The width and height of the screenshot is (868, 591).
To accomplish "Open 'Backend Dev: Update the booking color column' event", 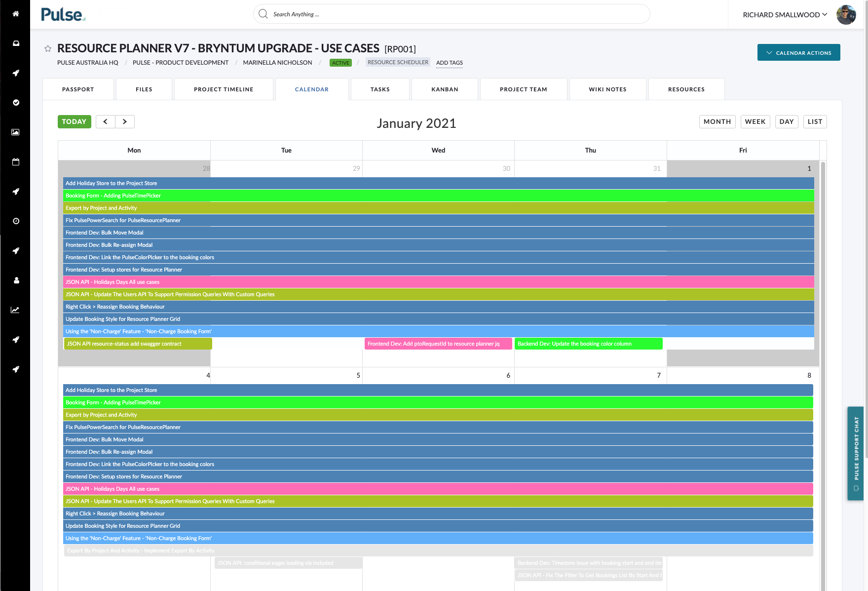I will [589, 344].
